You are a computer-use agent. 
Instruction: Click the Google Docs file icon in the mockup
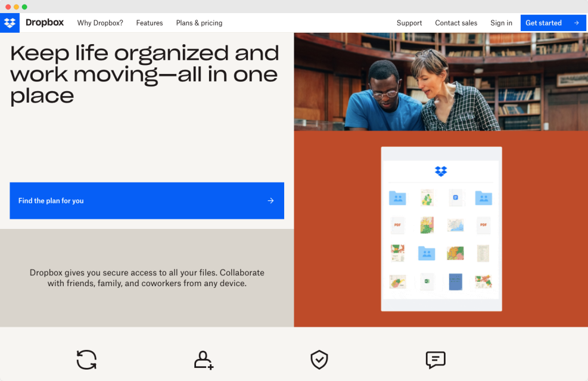[456, 197]
